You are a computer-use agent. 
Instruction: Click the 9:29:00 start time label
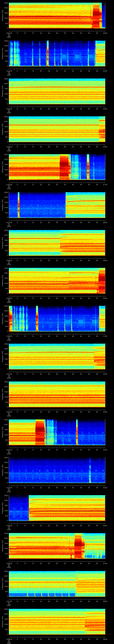pos(9,298)
